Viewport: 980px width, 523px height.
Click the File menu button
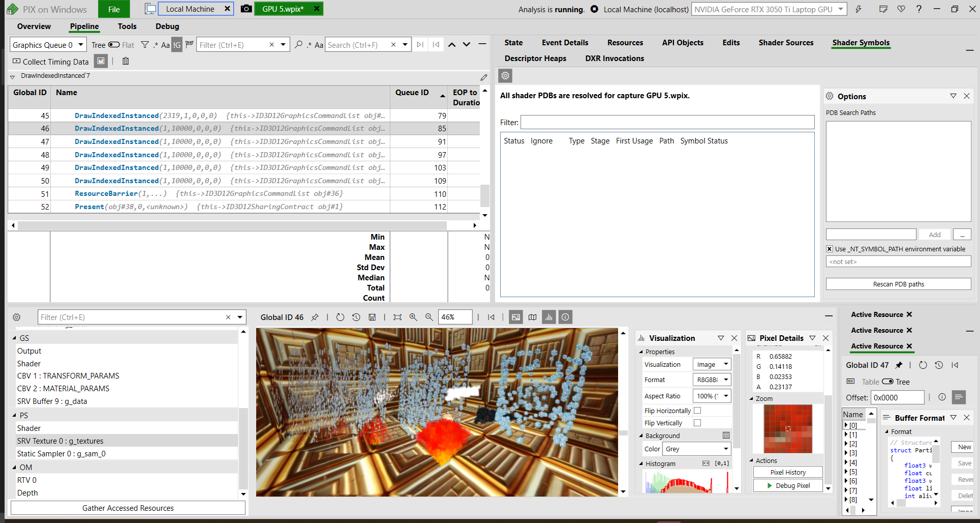click(x=114, y=9)
